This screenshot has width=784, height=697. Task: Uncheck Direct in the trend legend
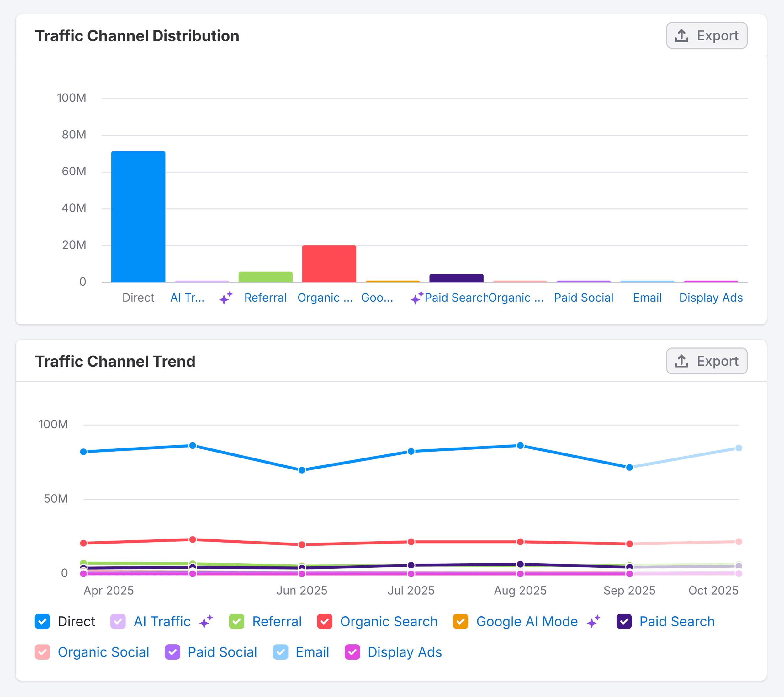42,621
